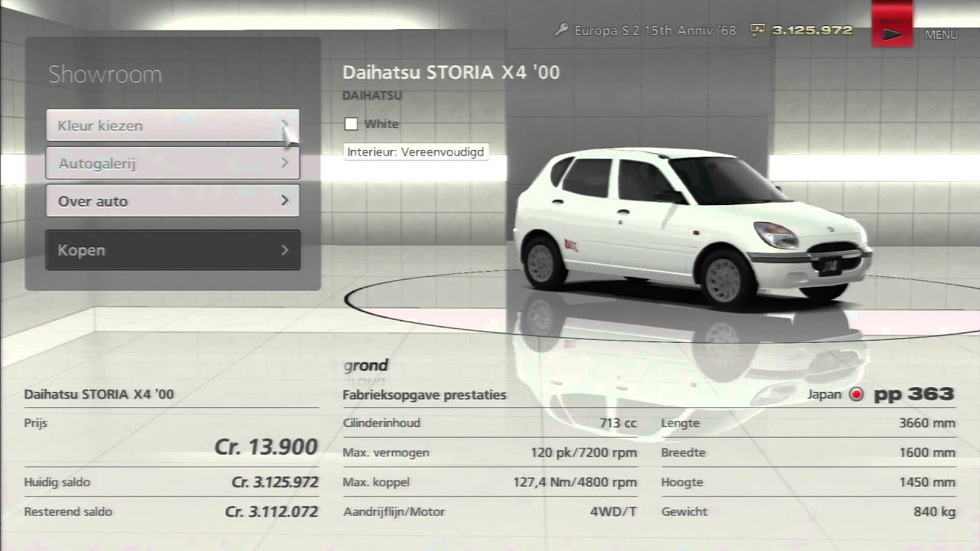
Task: Click Europa S.2 15th Anniv '68 text
Action: point(655,31)
